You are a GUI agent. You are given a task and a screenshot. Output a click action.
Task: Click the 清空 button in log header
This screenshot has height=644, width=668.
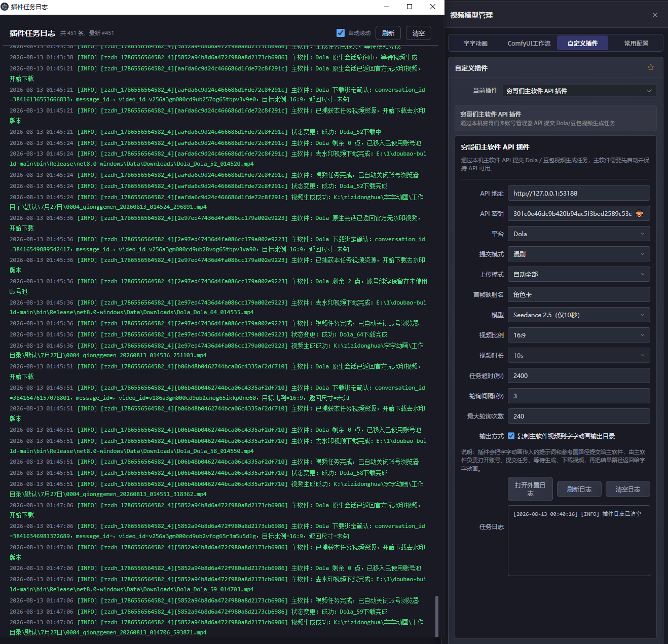pos(419,33)
